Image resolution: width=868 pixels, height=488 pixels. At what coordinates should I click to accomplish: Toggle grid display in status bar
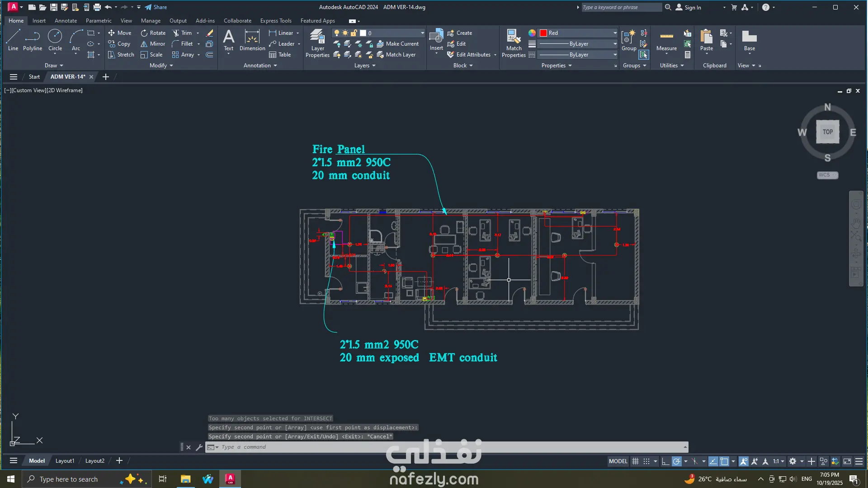point(635,461)
